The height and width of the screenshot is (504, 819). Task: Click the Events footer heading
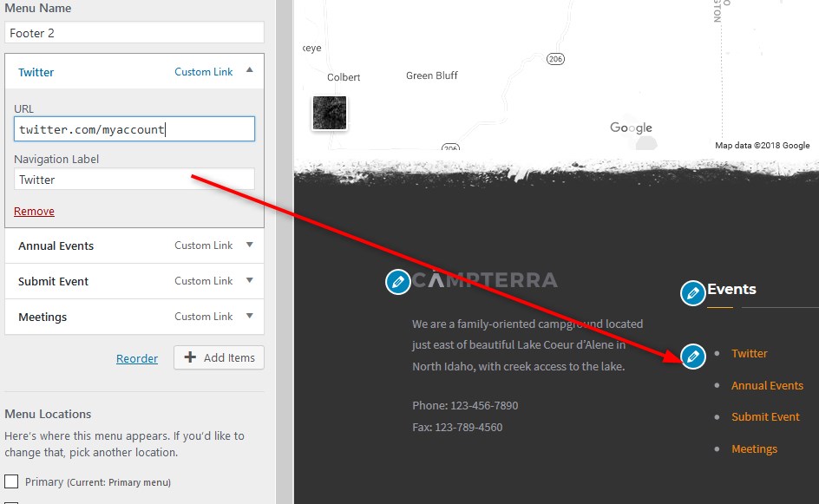click(731, 289)
